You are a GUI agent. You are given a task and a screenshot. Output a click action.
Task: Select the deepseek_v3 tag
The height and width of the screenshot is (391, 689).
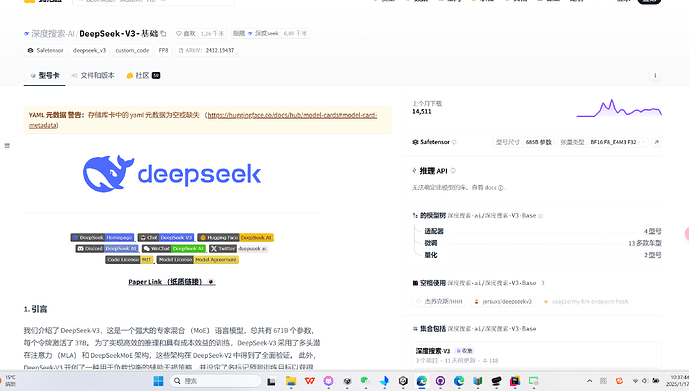(x=89, y=51)
